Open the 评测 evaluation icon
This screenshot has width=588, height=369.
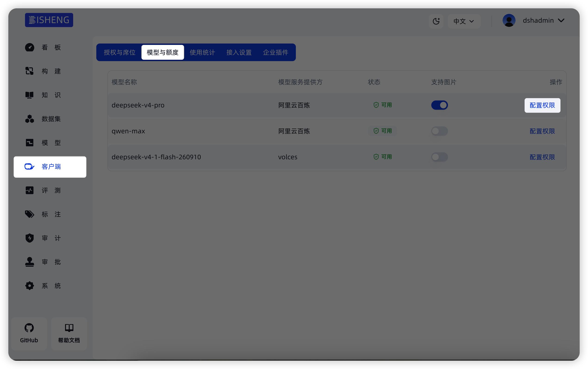[30, 190]
